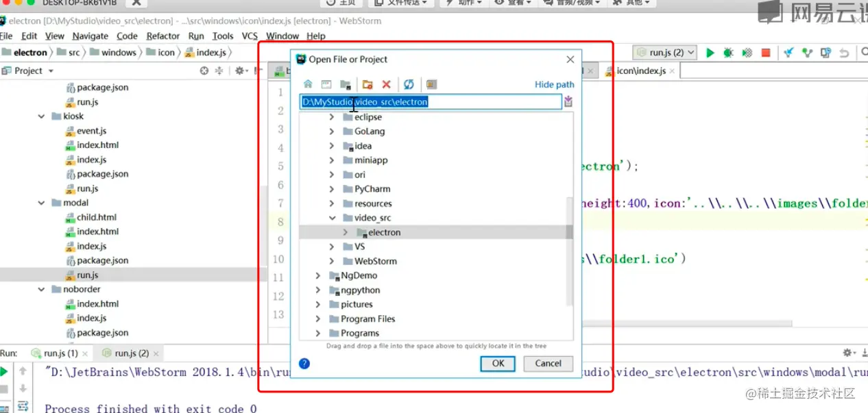The height and width of the screenshot is (413, 868).
Task: Expand the Program Files folder node
Action: (318, 318)
